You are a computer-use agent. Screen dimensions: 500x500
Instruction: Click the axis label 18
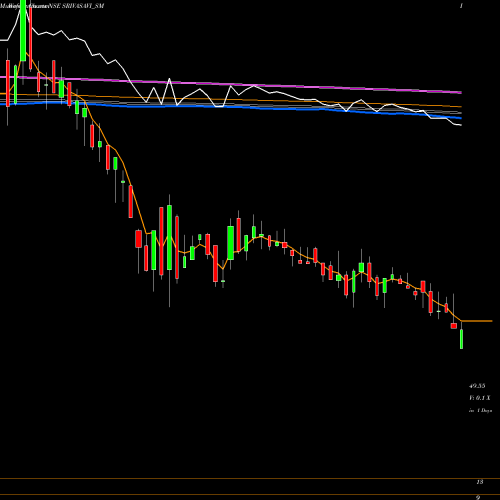pyautogui.click(x=480, y=482)
